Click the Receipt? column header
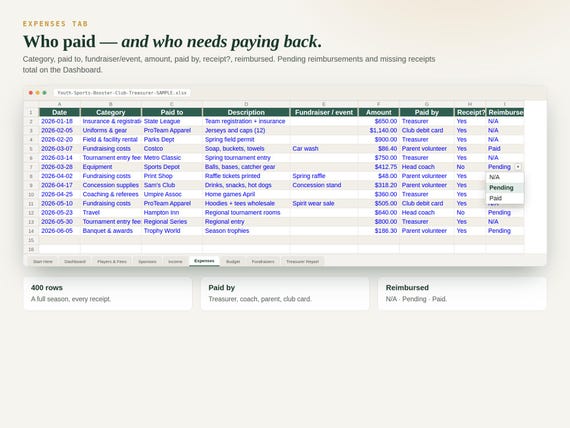Screen dimensions: 570x428 tap(470, 112)
